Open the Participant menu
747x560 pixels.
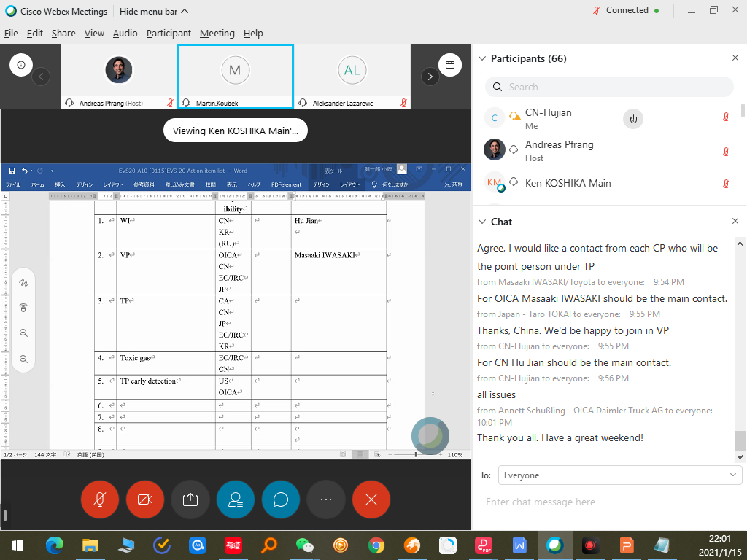click(x=169, y=33)
